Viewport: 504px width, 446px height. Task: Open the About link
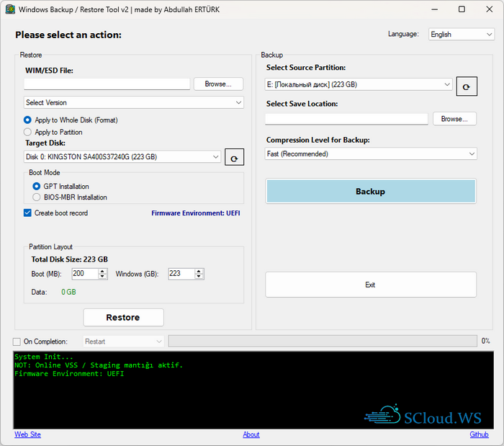click(251, 434)
